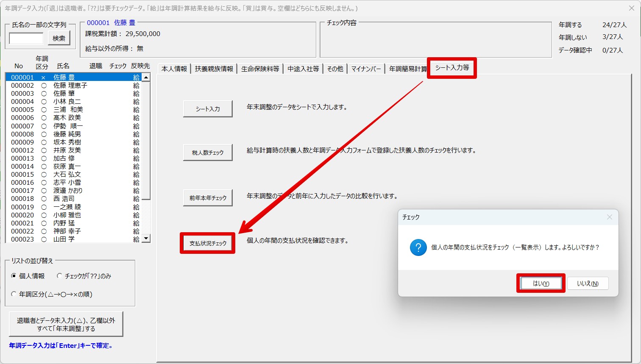Confirm the dialog with はい(Y)

tap(541, 283)
